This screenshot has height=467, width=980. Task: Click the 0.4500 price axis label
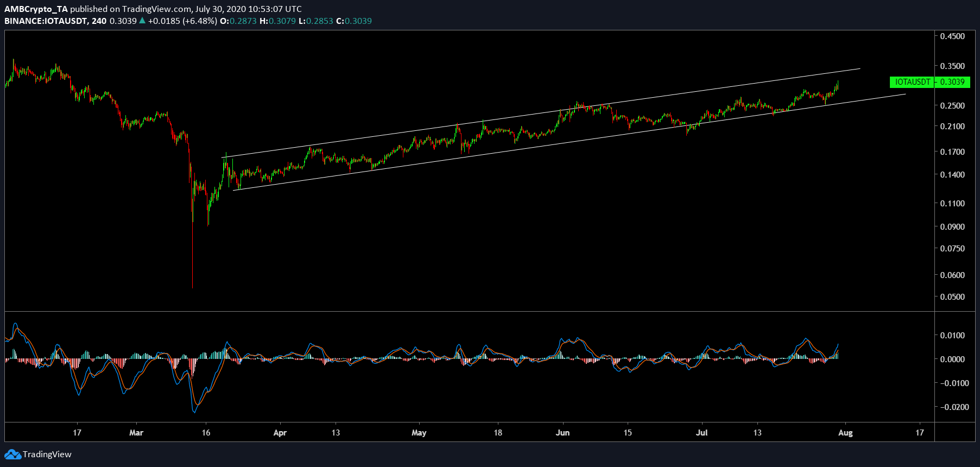pos(952,36)
